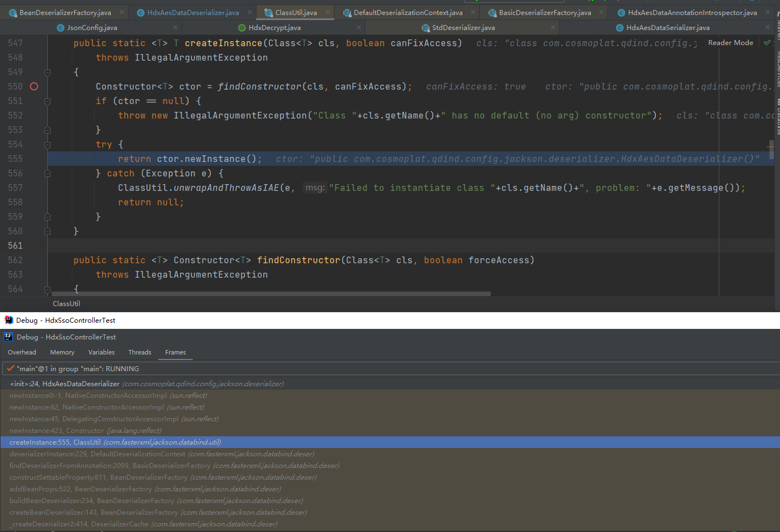Click the class icon on the HdxAesDataAnnotationIntrospector.java tab

coord(621,12)
